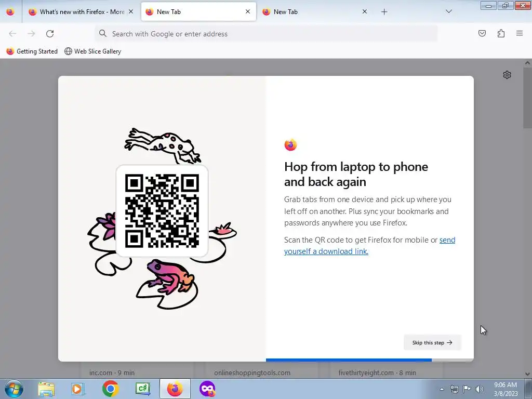Reload the current page
532x399 pixels.
(x=50, y=34)
